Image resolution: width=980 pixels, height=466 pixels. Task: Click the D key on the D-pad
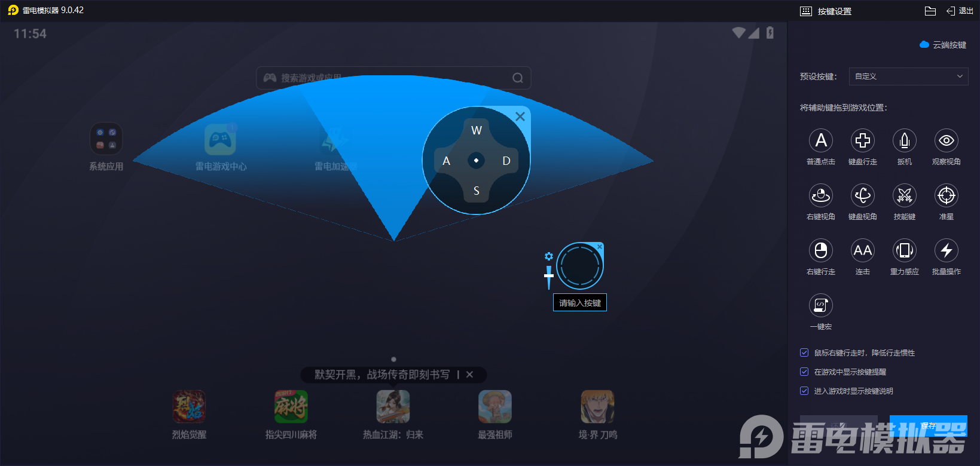(506, 161)
